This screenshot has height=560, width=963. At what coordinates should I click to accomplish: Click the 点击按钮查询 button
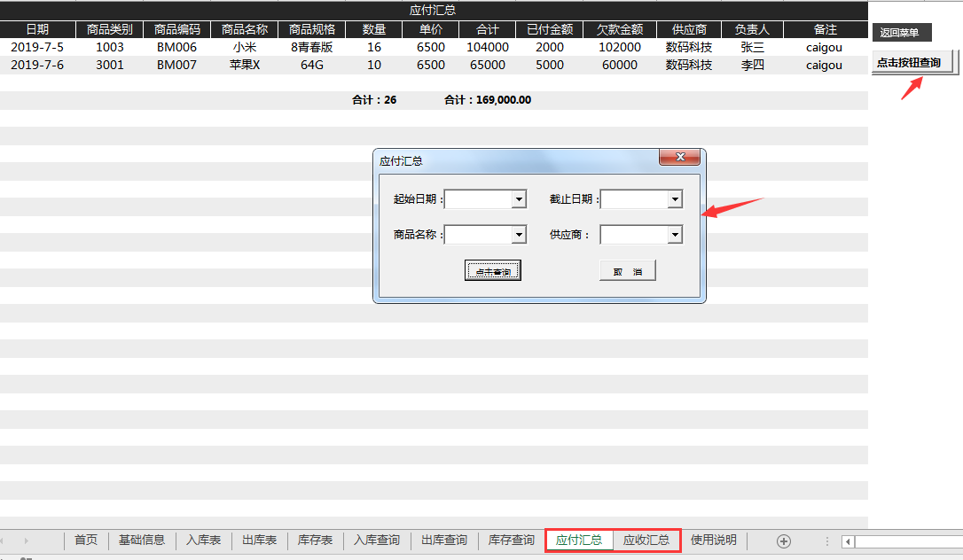(x=913, y=63)
